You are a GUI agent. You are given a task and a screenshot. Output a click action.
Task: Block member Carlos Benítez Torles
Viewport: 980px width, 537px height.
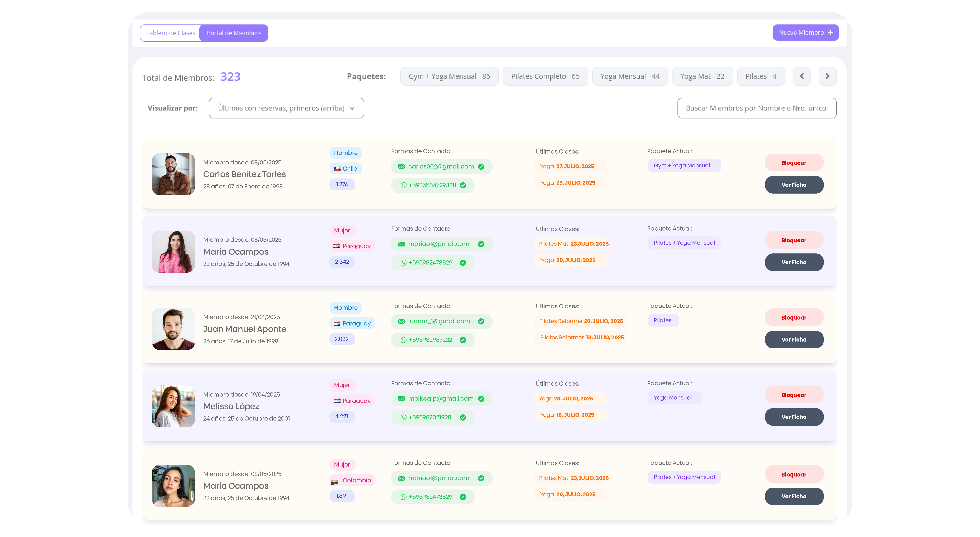[x=794, y=163]
